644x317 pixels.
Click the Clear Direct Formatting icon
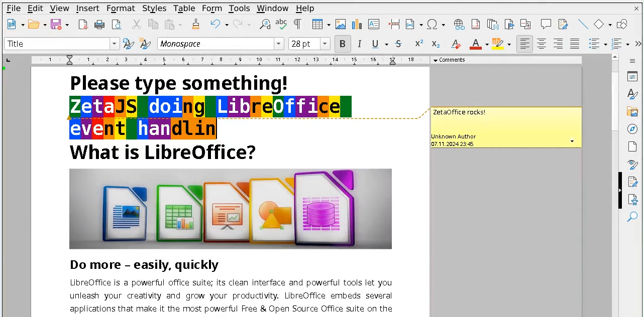pyautogui.click(x=456, y=44)
